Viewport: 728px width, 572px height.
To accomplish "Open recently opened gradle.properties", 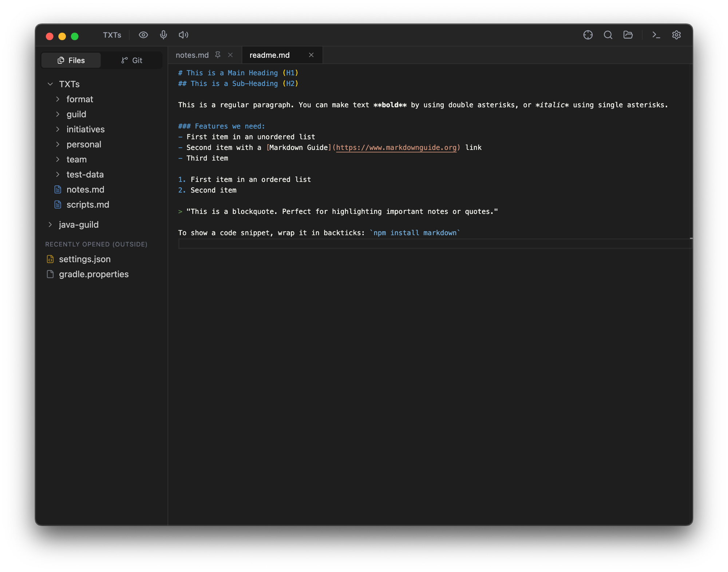I will coord(94,274).
